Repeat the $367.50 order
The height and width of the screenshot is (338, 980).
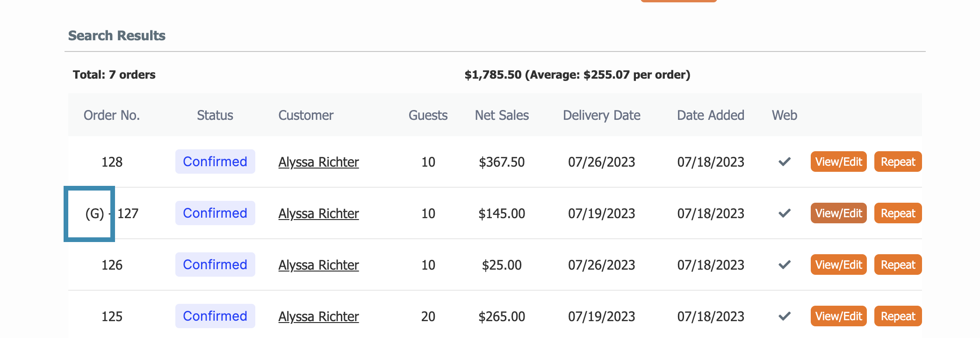tap(898, 162)
